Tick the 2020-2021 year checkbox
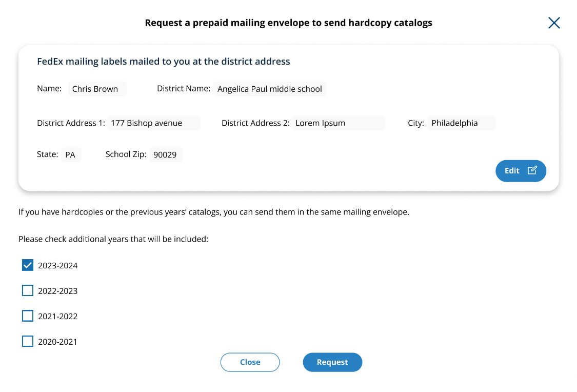This screenshot has height=392, width=577. coord(28,341)
